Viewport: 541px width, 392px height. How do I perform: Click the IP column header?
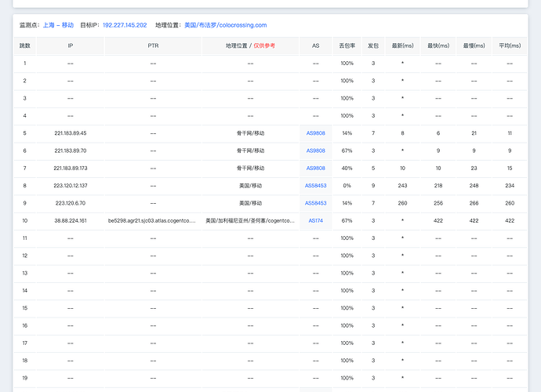71,46
